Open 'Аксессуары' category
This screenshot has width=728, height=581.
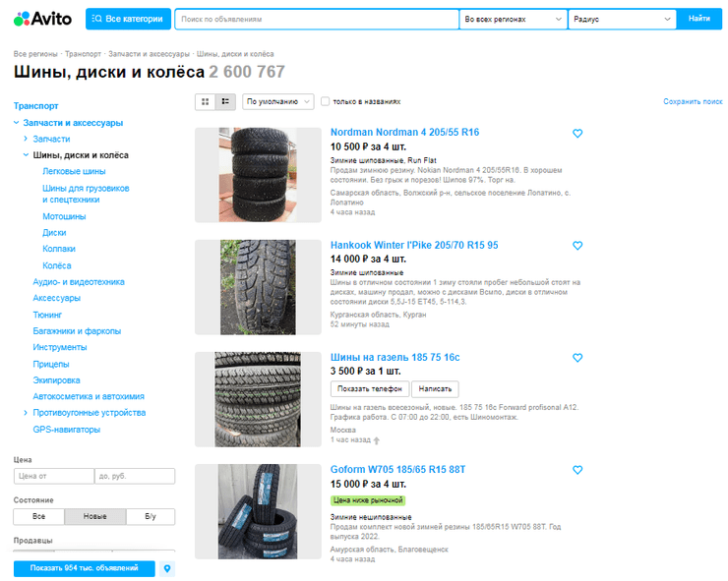click(57, 298)
